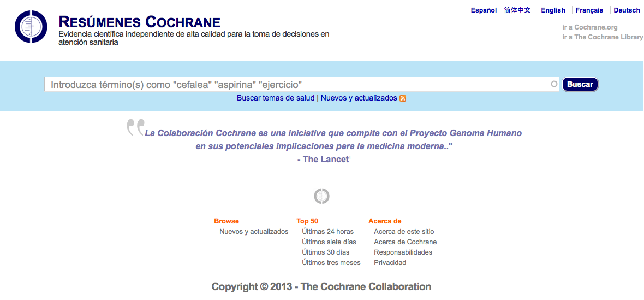This screenshot has height=300, width=644.
Task: Go to Cochrane.org via the header link
Action: coord(590,27)
